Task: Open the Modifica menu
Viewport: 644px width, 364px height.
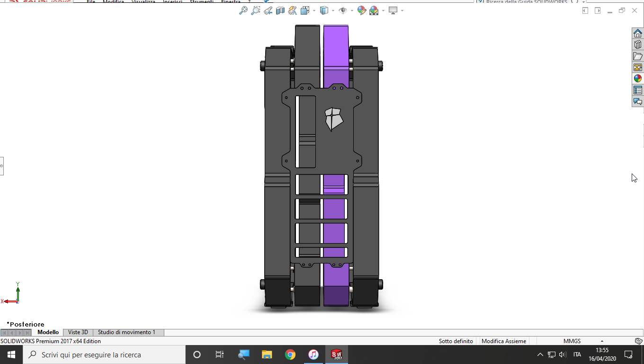Action: point(113,1)
